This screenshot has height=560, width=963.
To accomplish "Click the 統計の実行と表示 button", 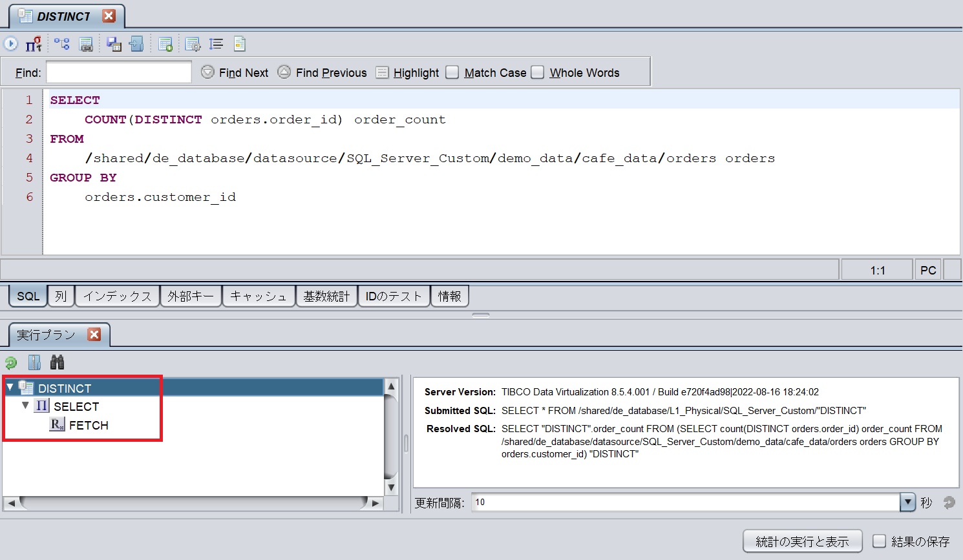I will click(x=802, y=541).
